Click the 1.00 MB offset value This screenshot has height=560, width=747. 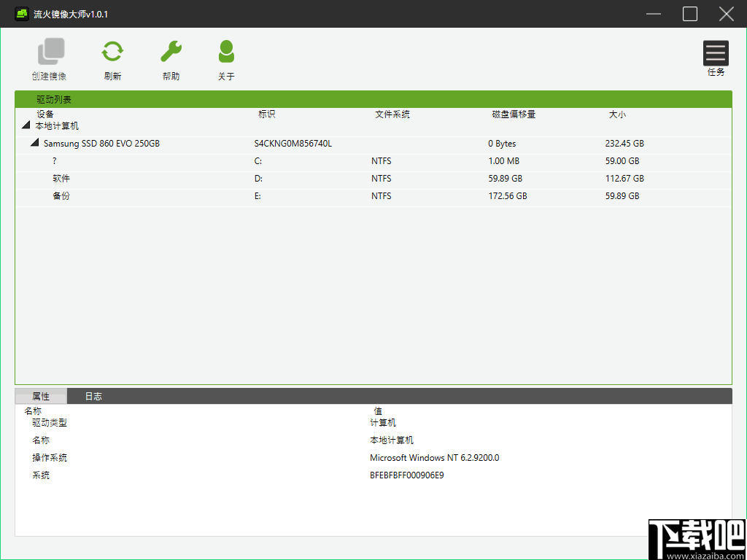coord(503,161)
